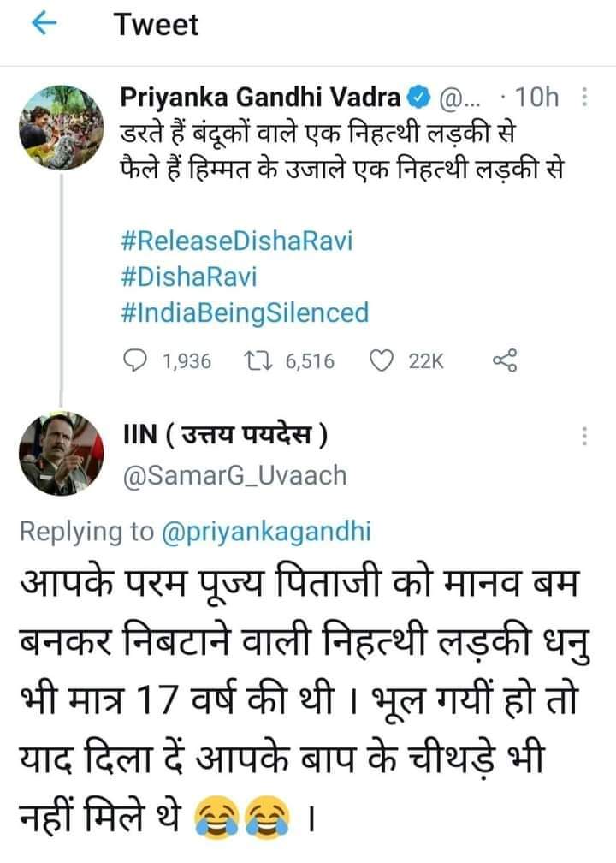This screenshot has height=863, width=616.
Task: Tap the retweet icon with 6,516 retweets
Action: point(258,361)
